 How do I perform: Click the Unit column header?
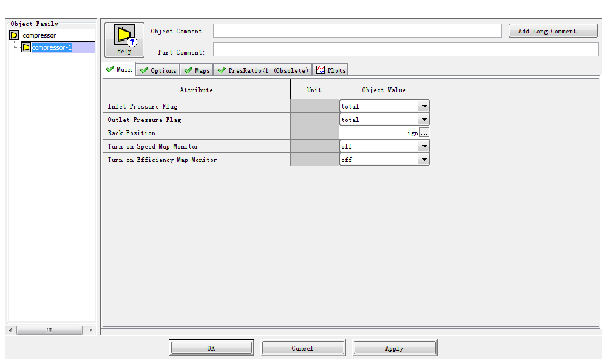[314, 90]
